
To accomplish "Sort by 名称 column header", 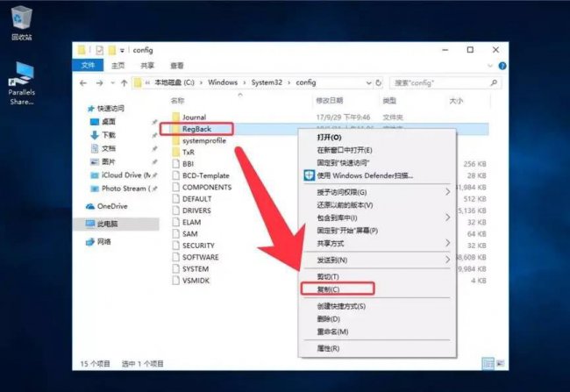I will pos(178,100).
